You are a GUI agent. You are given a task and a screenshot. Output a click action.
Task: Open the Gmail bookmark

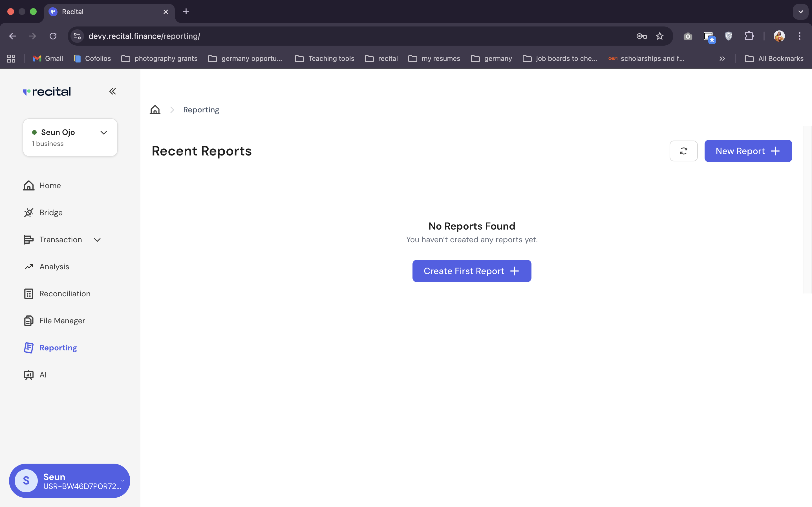point(48,58)
